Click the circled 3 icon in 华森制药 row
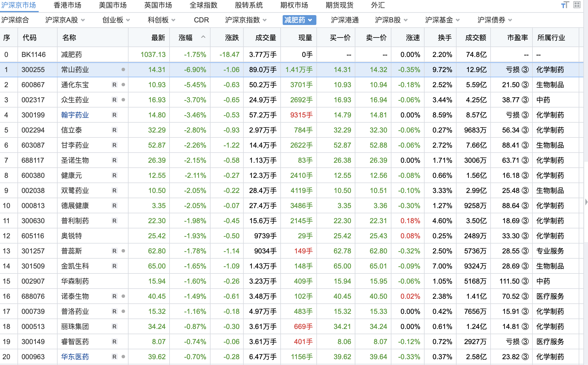 point(525,281)
